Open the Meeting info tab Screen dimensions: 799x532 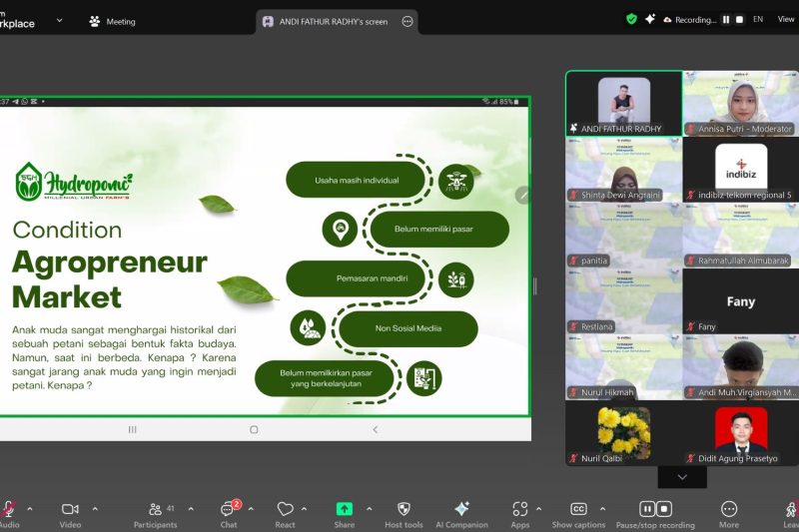coord(112,21)
